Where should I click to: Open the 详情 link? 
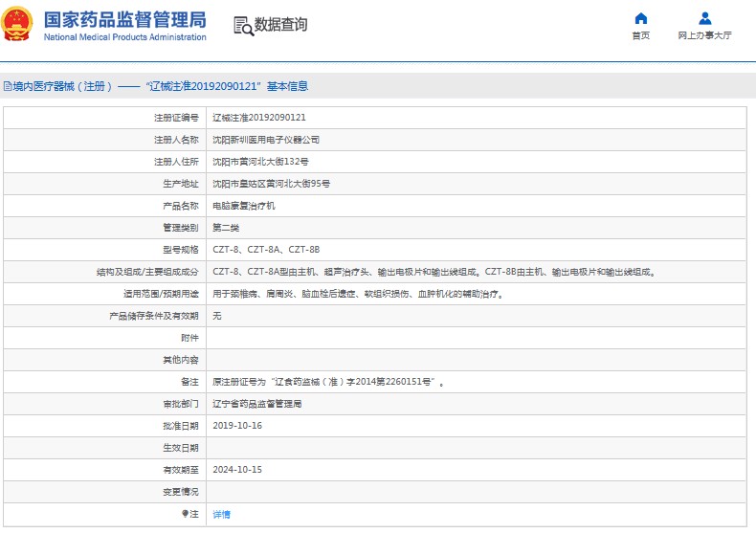pos(221,514)
